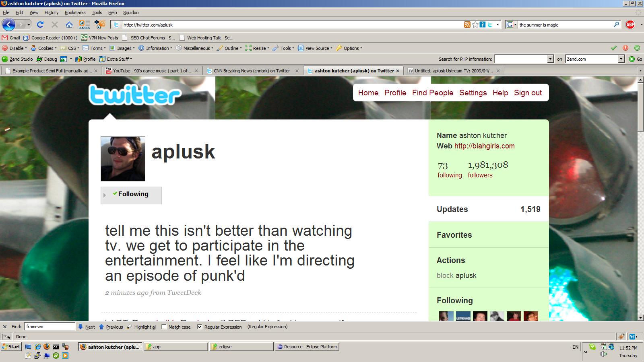
Task: Click the Sign out link
Action: tap(528, 93)
